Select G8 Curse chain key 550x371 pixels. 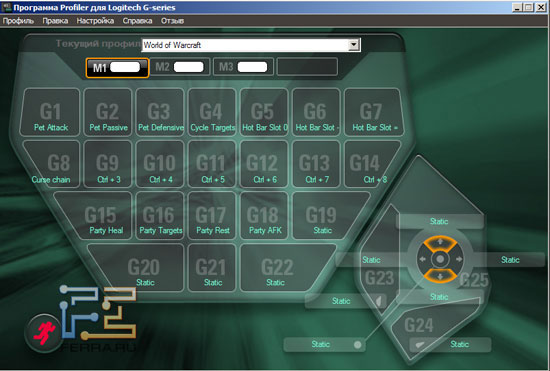[x=54, y=164]
